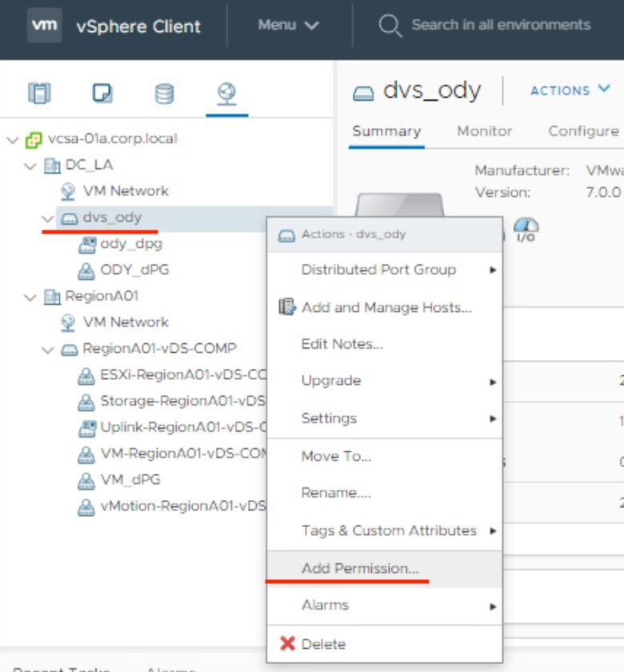Collapse the DC_LA datacenter node
Viewport: 624px width, 672px height.
pyautogui.click(x=30, y=166)
